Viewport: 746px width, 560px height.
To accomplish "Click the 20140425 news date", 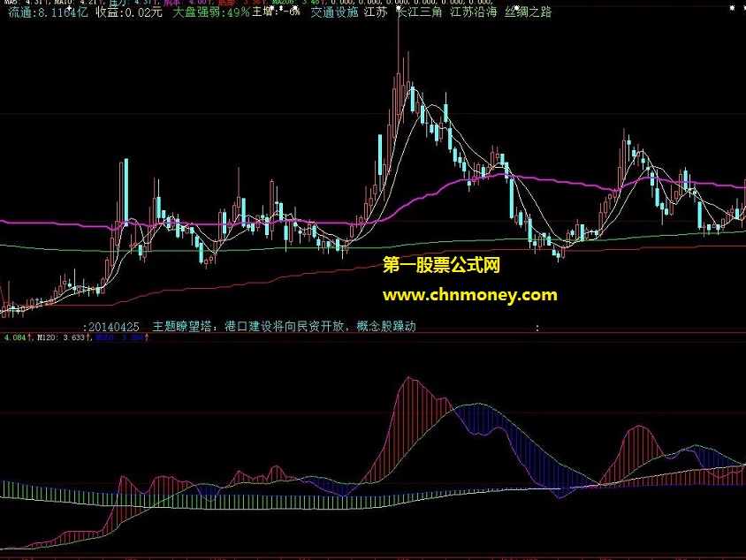I will pyautogui.click(x=114, y=327).
